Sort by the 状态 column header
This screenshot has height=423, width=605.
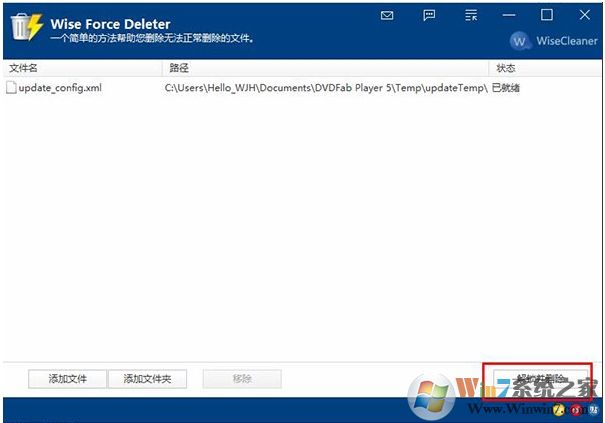point(545,68)
